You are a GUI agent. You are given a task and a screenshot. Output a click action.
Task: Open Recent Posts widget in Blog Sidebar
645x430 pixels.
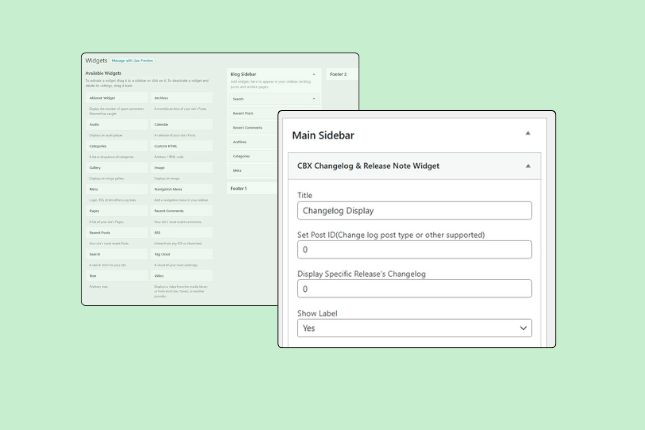point(253,113)
